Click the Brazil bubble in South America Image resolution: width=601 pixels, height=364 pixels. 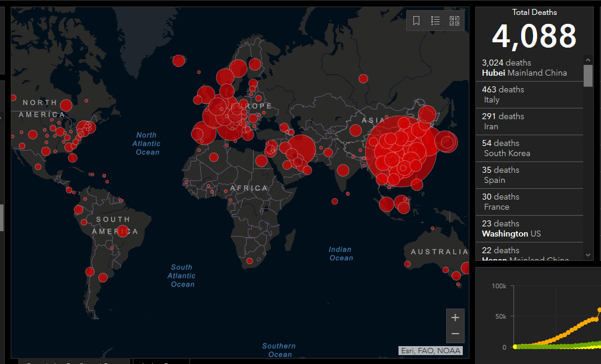[123, 231]
